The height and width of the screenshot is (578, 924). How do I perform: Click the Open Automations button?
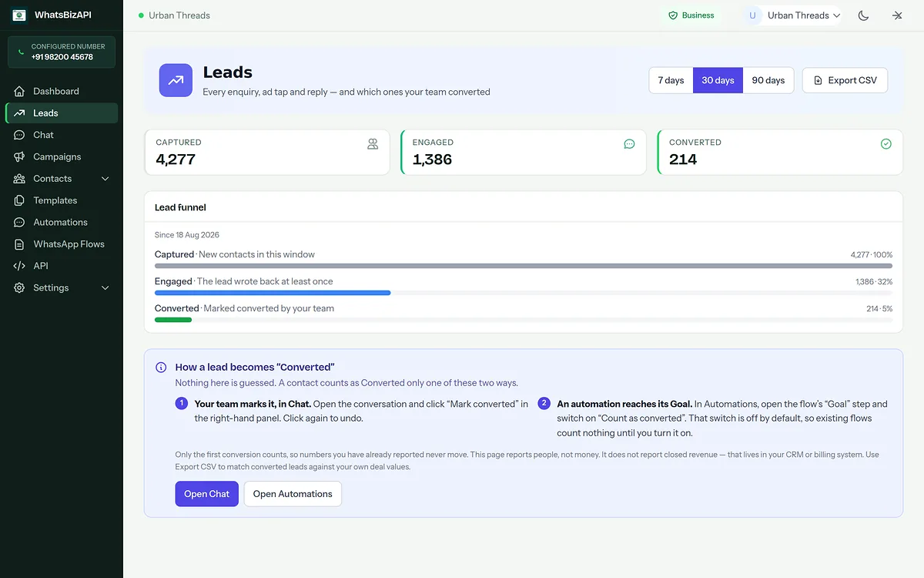tap(293, 494)
